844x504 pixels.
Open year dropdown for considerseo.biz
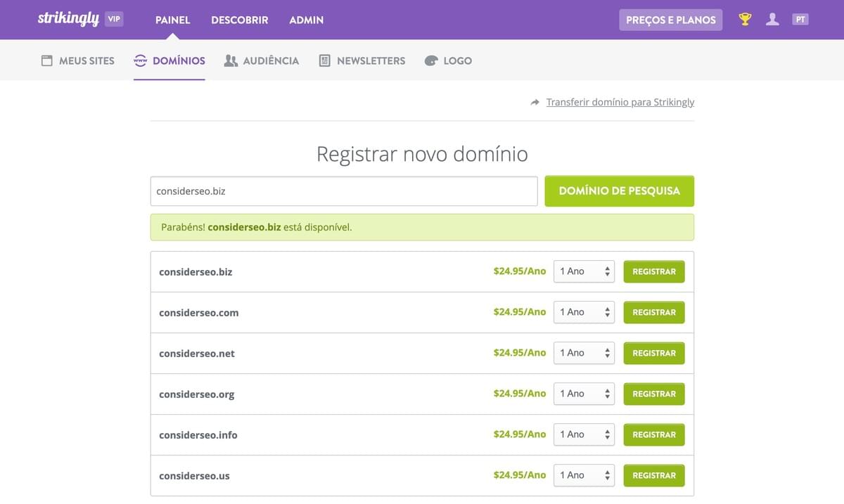pos(584,271)
